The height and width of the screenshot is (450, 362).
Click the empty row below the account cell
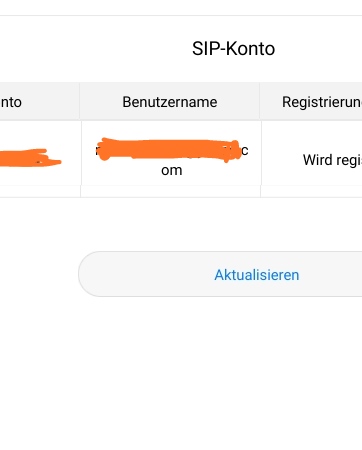[40, 191]
